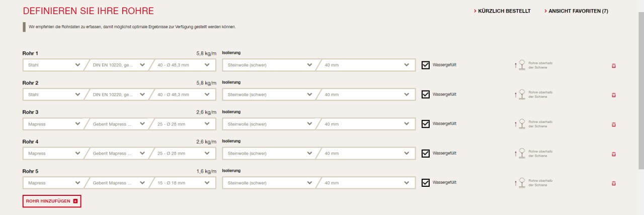Screen dimensions: 644x215
Task: Open Stahl material dropdown for Rohr 1
Action: click(x=53, y=65)
